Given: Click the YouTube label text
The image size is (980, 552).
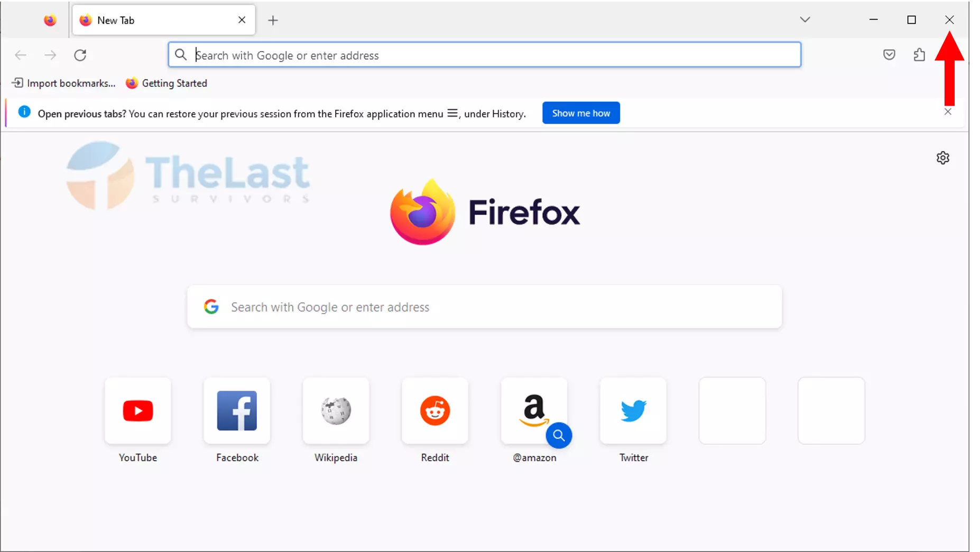Looking at the screenshot, I should [138, 457].
